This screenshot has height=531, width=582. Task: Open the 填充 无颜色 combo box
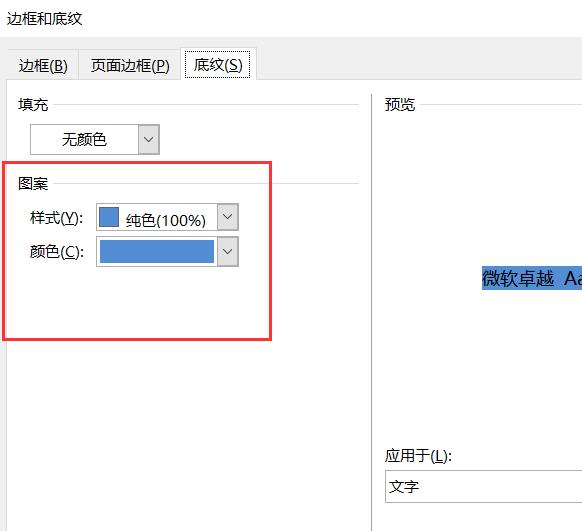tap(95, 140)
